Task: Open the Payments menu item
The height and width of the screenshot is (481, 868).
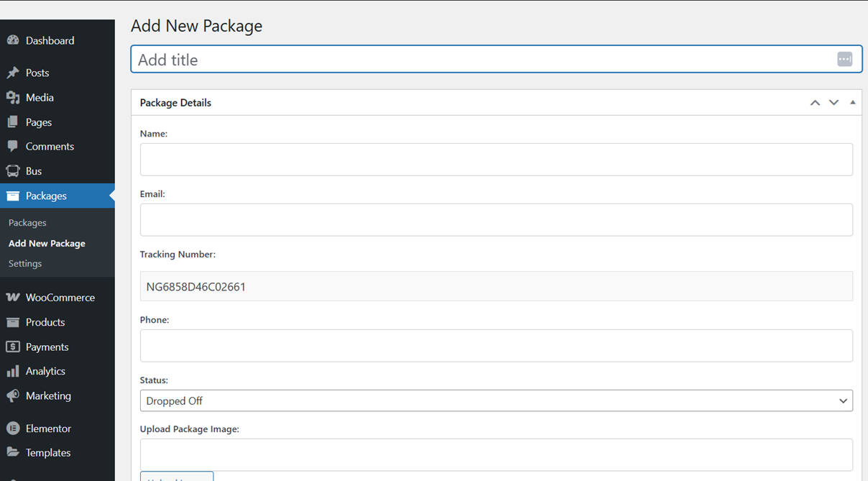Action: (47, 347)
